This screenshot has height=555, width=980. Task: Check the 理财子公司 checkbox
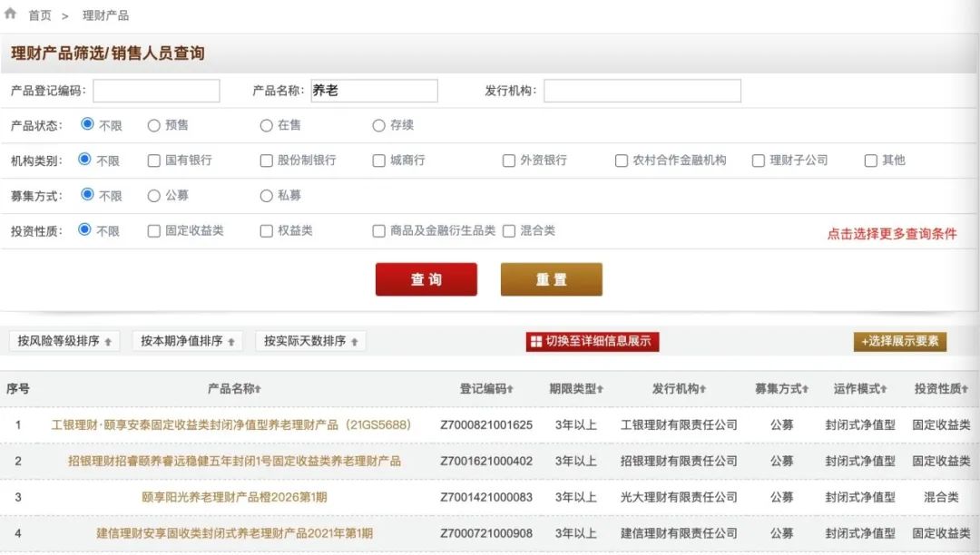(758, 161)
